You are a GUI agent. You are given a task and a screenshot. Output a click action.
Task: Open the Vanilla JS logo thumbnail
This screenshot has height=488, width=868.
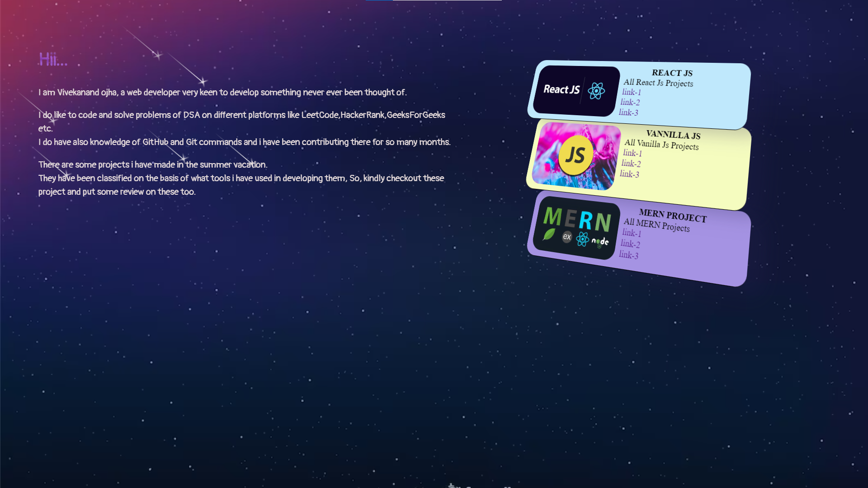pos(576,156)
